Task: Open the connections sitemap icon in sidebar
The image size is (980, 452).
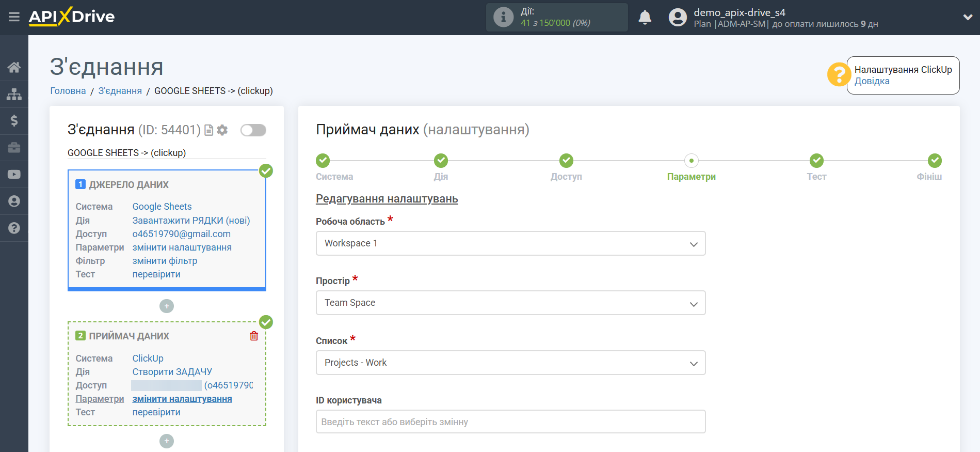Action: tap(14, 94)
